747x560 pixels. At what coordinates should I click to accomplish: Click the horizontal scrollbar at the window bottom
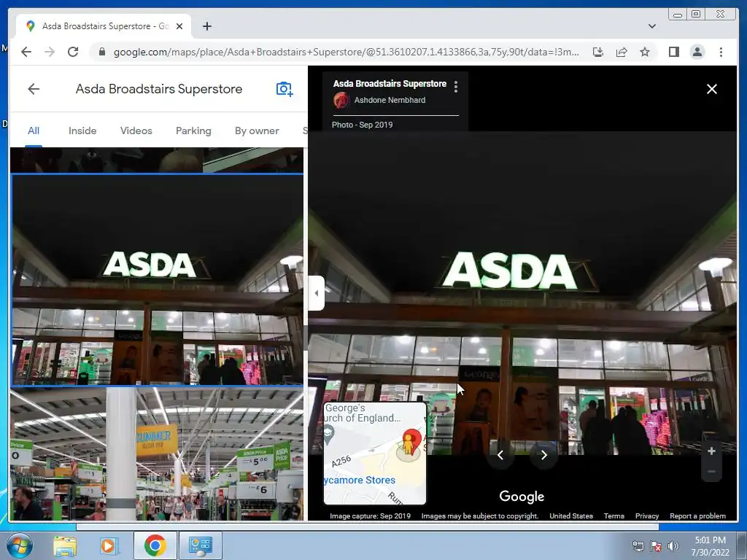tap(368, 526)
